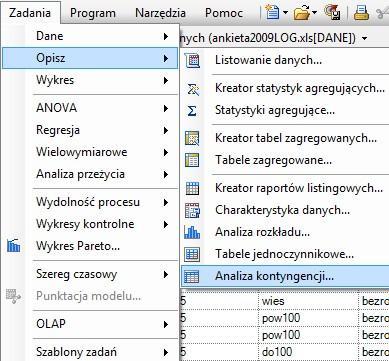Click the open folder toolbar icon
The width and height of the screenshot is (389, 361).
point(301,13)
